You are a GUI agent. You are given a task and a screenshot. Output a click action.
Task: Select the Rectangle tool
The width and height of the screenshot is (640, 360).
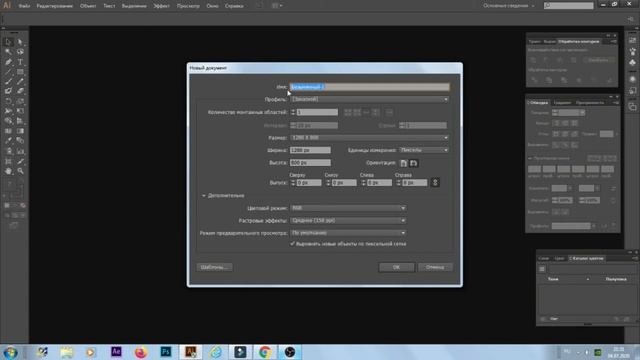[20, 72]
